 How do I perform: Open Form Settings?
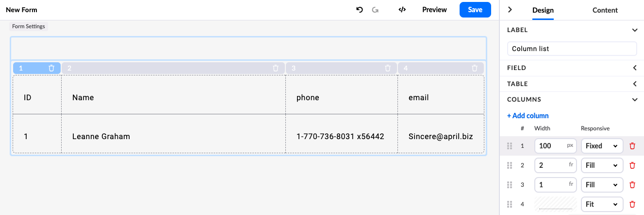[x=29, y=26]
